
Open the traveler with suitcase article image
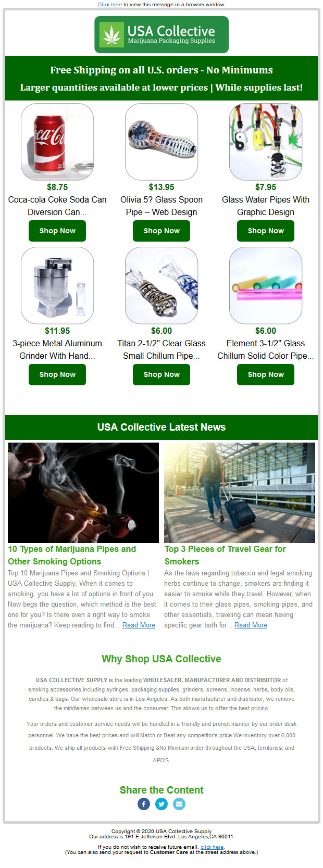[240, 493]
